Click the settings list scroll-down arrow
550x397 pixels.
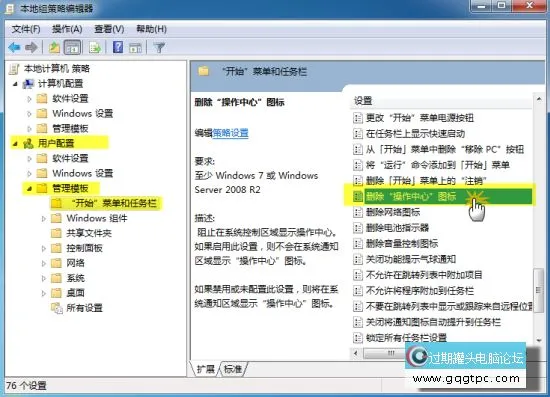pyautogui.click(x=539, y=340)
